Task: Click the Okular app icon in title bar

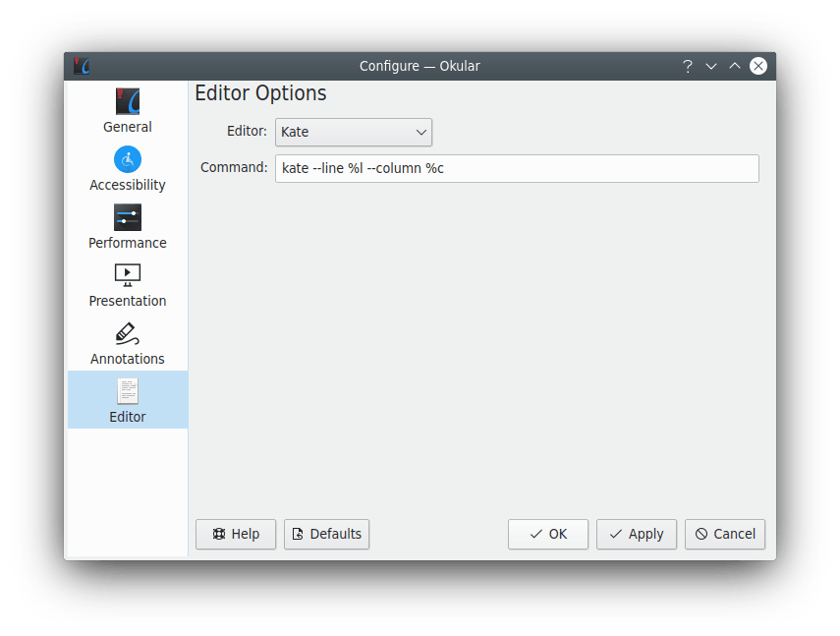Action: point(83,66)
